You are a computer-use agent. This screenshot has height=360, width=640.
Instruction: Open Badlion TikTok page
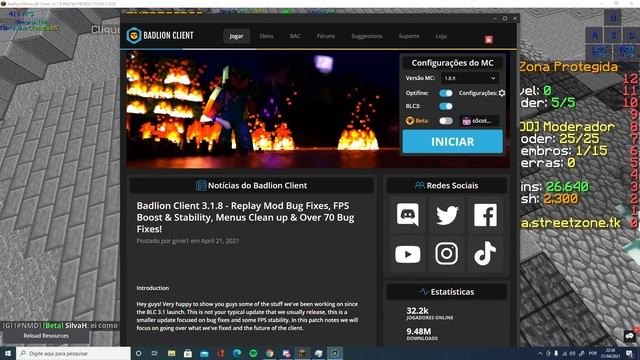[485, 254]
